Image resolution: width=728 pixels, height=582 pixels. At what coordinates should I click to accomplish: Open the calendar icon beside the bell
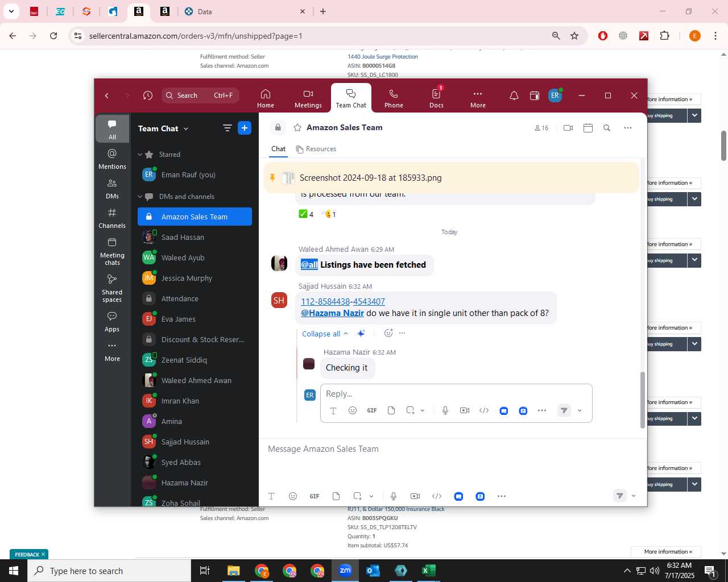pyautogui.click(x=535, y=95)
